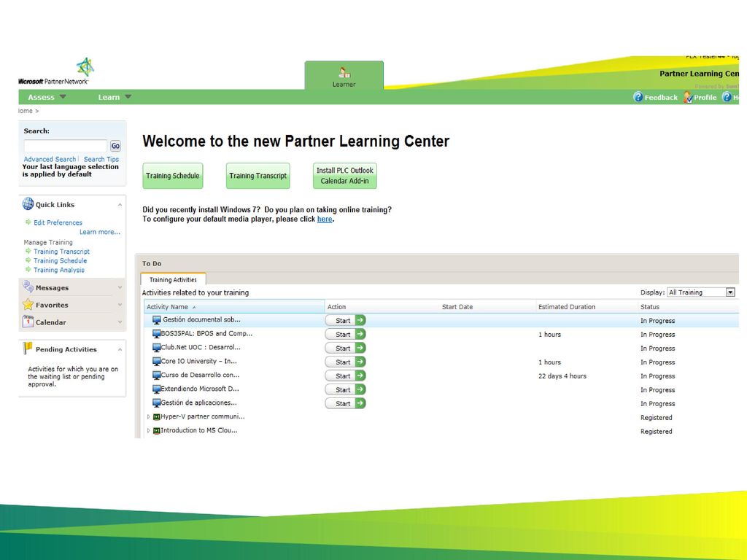Click the icon beside Hyper-V partner communi...

[x=156, y=416]
